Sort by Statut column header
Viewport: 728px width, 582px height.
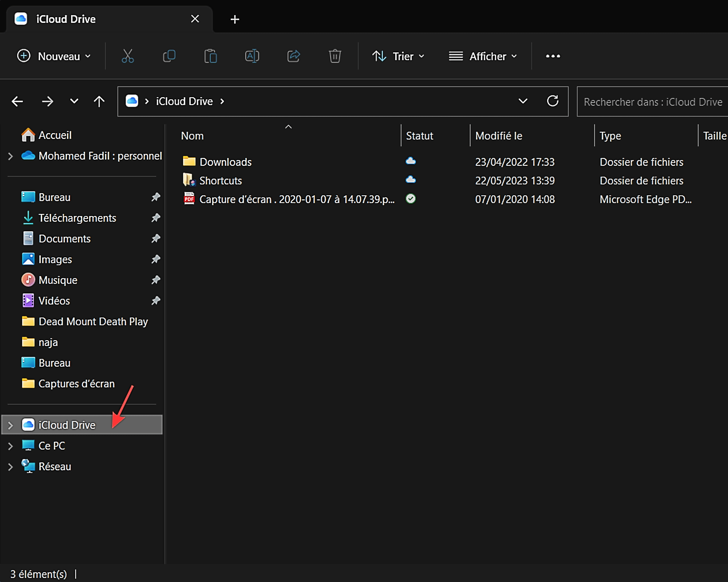(419, 136)
